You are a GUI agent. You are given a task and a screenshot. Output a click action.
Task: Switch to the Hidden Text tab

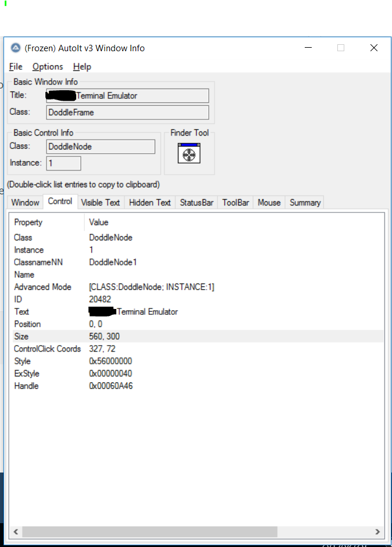[x=149, y=203]
